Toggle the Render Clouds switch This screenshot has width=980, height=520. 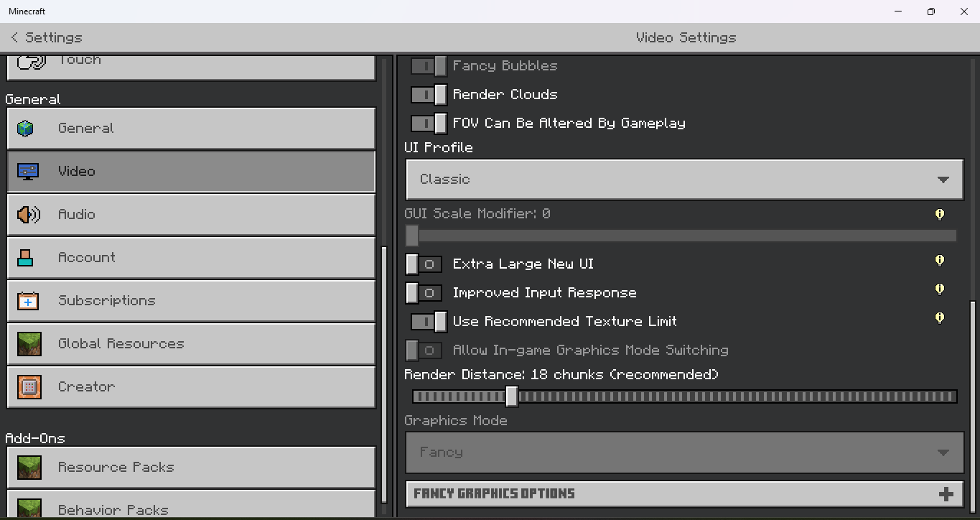click(429, 95)
